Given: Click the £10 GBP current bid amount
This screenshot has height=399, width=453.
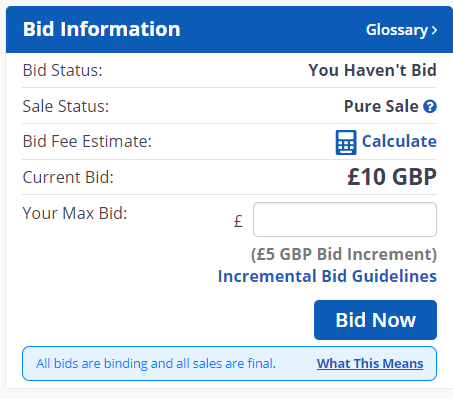Looking at the screenshot, I should (x=392, y=177).
